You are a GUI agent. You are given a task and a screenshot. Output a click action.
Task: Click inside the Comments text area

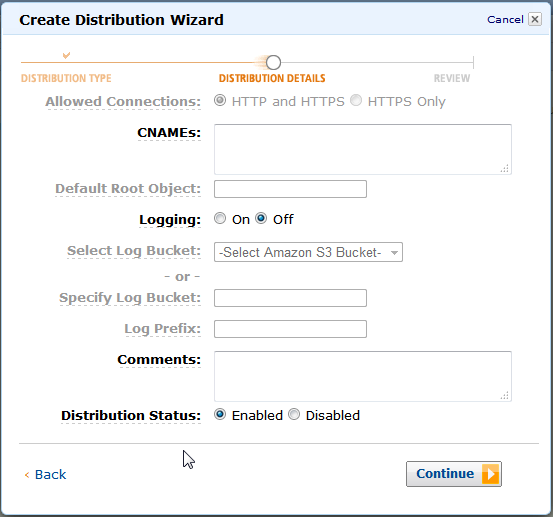click(x=363, y=376)
